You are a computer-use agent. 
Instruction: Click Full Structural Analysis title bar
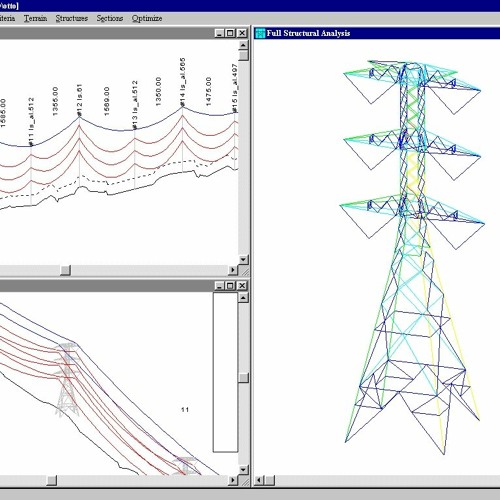tap(377, 33)
